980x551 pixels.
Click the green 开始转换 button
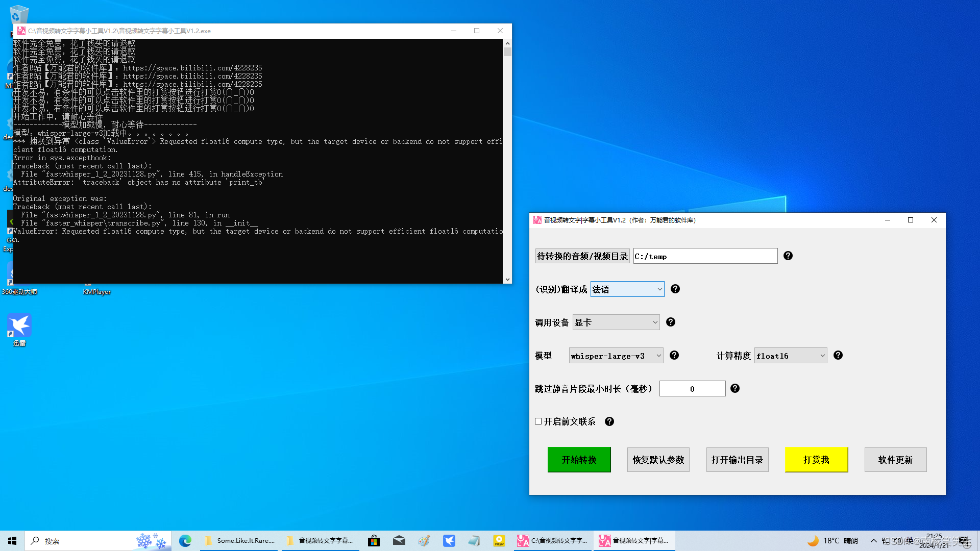point(579,460)
